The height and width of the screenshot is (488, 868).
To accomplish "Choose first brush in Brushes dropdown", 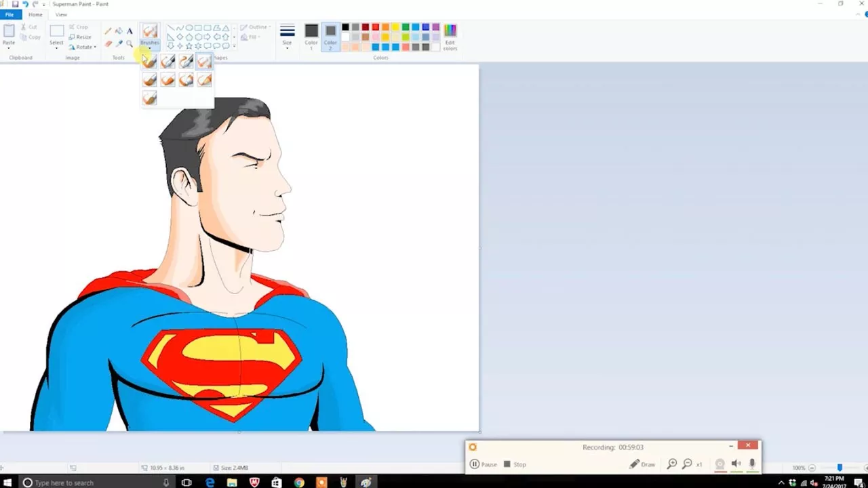I will click(x=150, y=62).
